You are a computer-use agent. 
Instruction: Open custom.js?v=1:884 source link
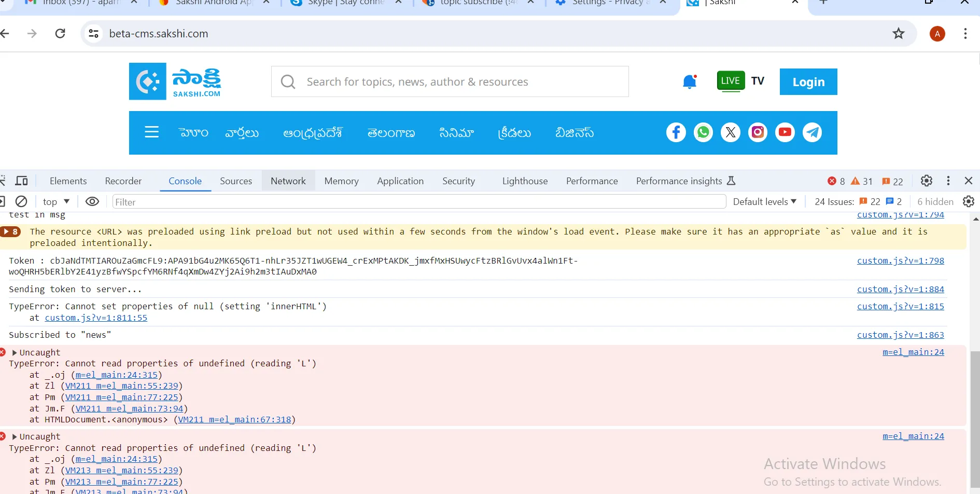tap(901, 289)
